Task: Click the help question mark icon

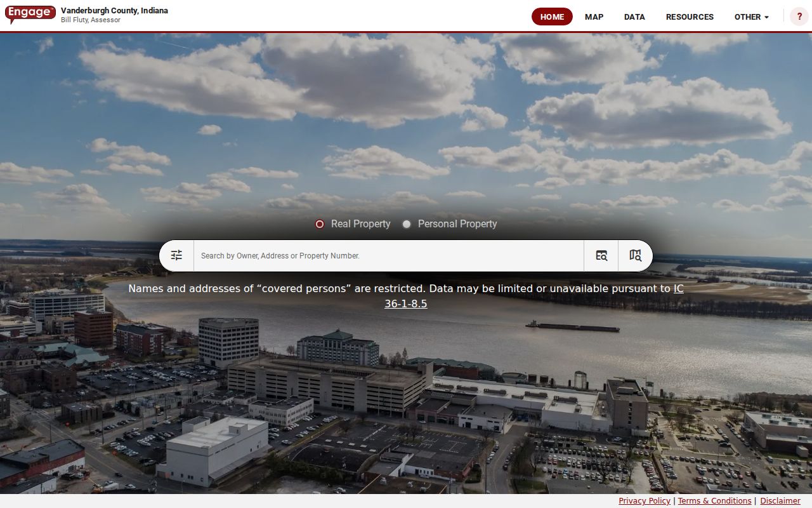Action: (x=799, y=17)
